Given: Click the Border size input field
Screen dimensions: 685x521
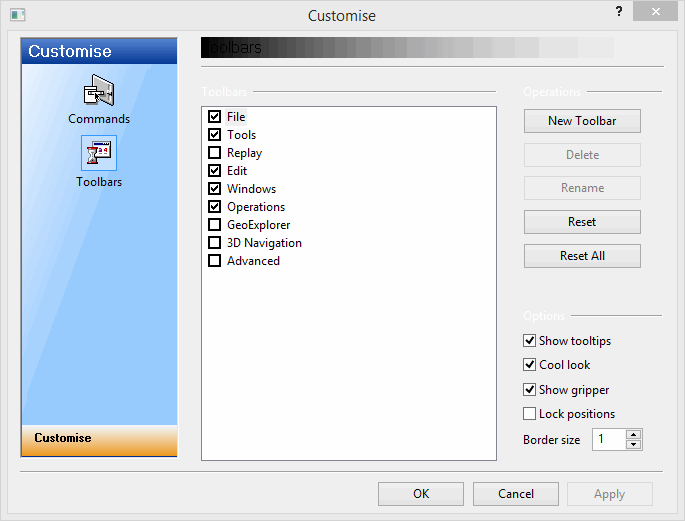Looking at the screenshot, I should [x=609, y=439].
